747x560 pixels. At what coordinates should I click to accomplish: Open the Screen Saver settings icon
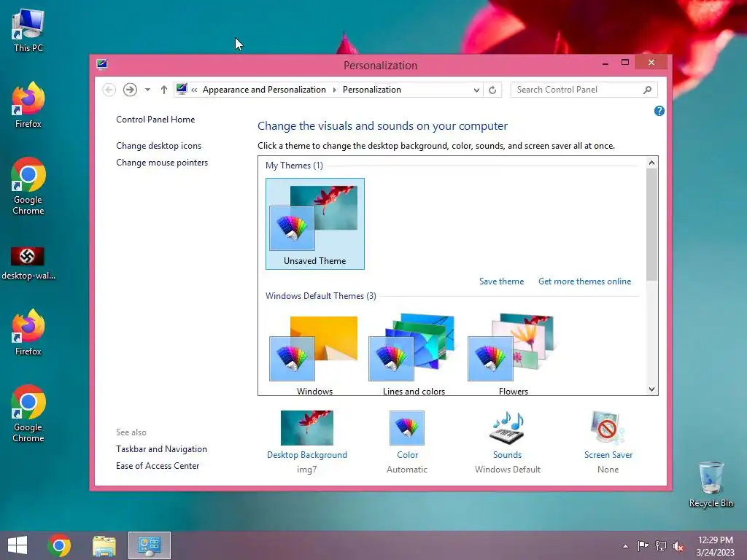click(608, 427)
